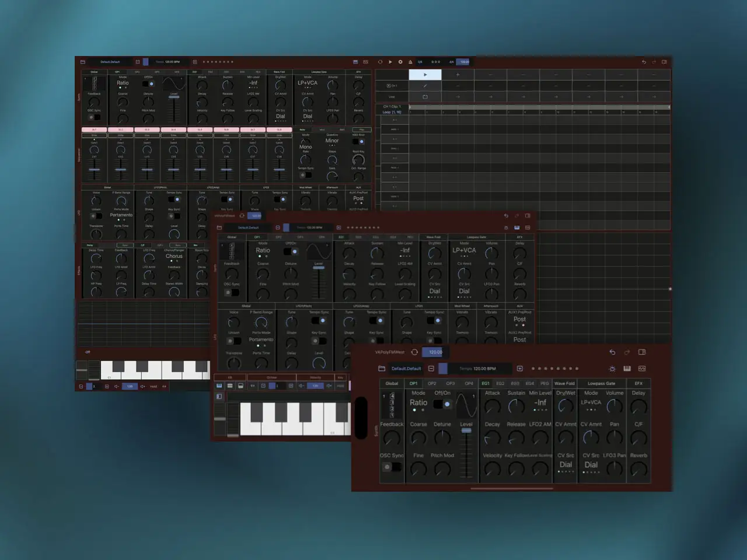The image size is (747, 560).
Task: Toggle sequencer Tempo Sync switch in back window
Action: [x=306, y=175]
